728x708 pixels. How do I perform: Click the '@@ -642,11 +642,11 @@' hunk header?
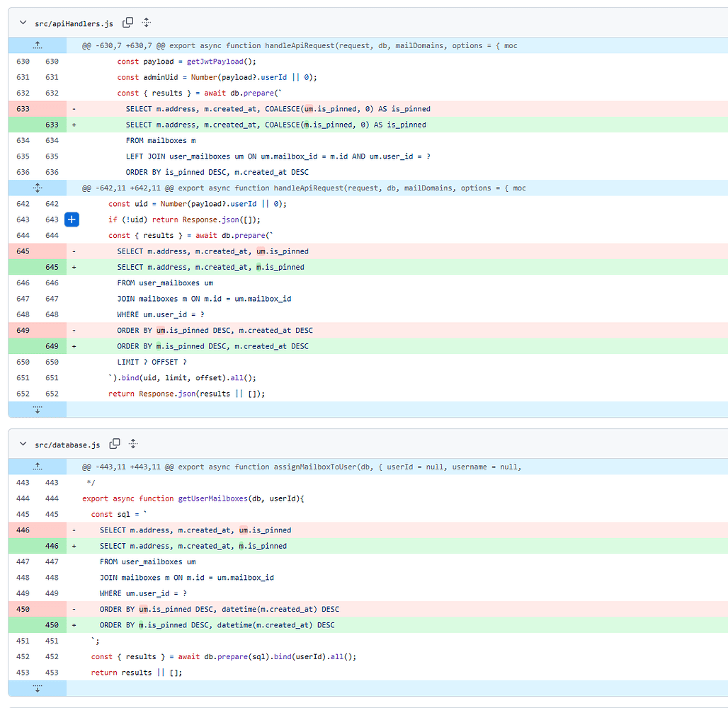(x=304, y=188)
